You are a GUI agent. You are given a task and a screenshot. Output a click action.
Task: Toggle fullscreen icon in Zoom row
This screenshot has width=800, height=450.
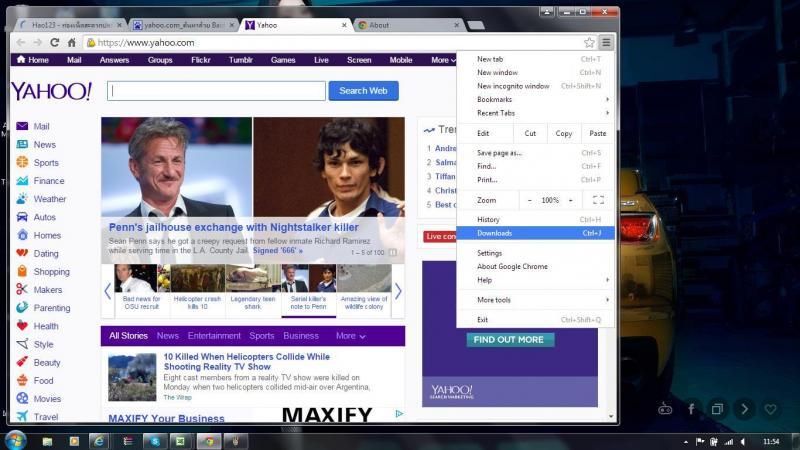click(x=598, y=200)
